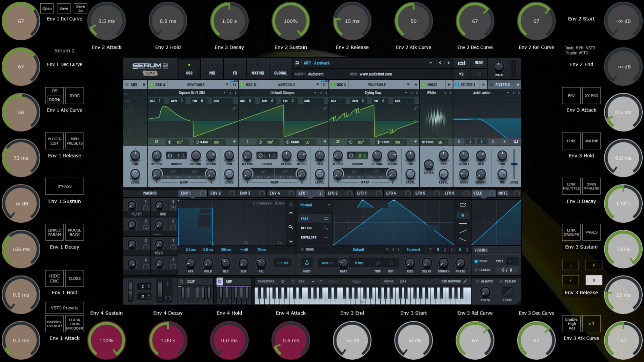Click the TRANSPOSE value field

coord(283,281)
